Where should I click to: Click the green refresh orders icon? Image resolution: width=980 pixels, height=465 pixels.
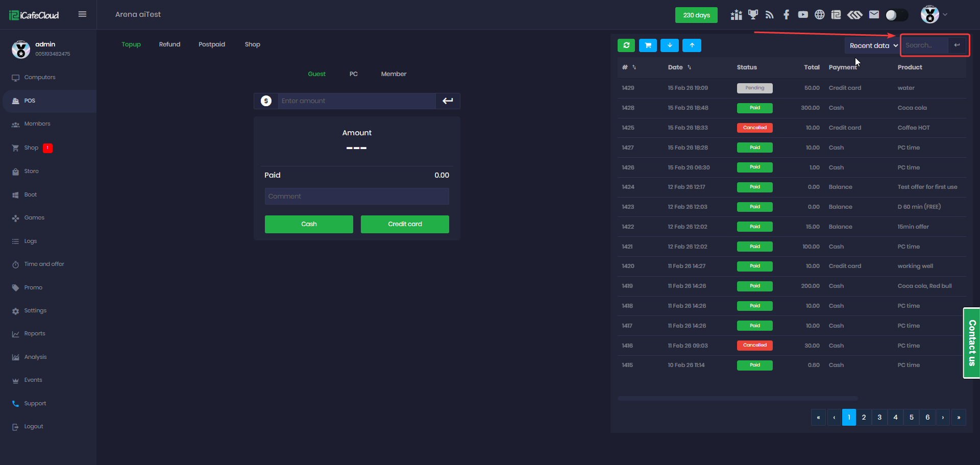point(626,45)
